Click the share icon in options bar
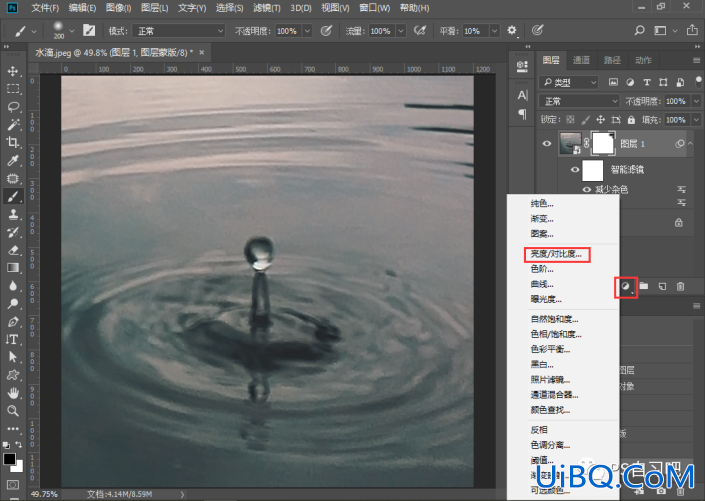The width and height of the screenshot is (705, 501). click(x=692, y=31)
